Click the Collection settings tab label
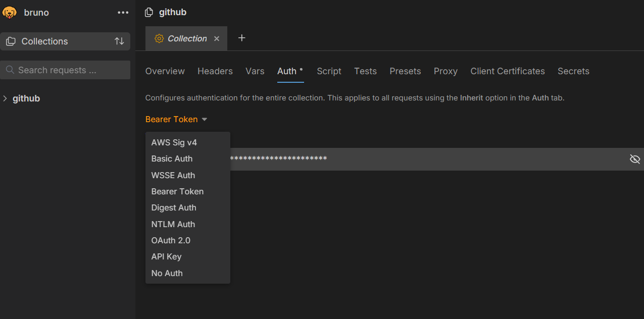The image size is (644, 319). coord(187,38)
